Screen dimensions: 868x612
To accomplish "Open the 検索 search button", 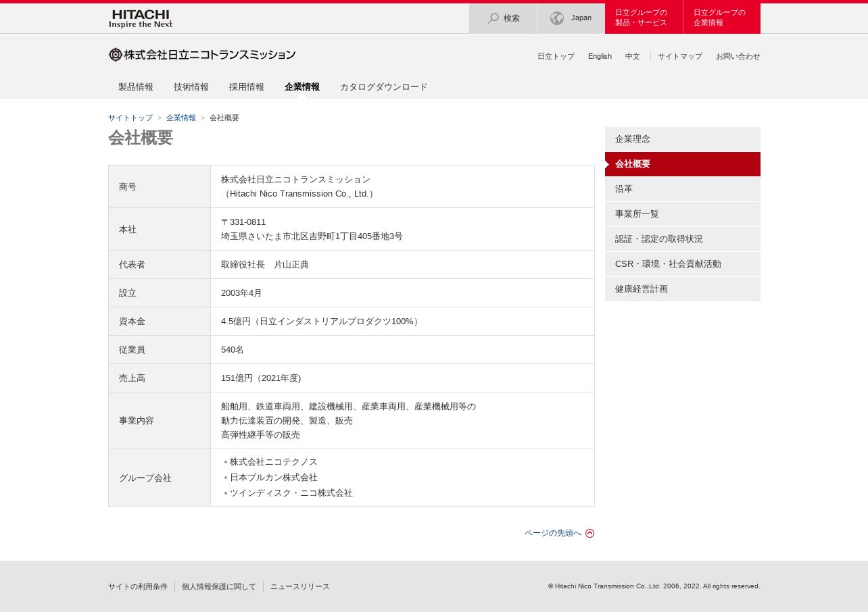I will (x=503, y=18).
